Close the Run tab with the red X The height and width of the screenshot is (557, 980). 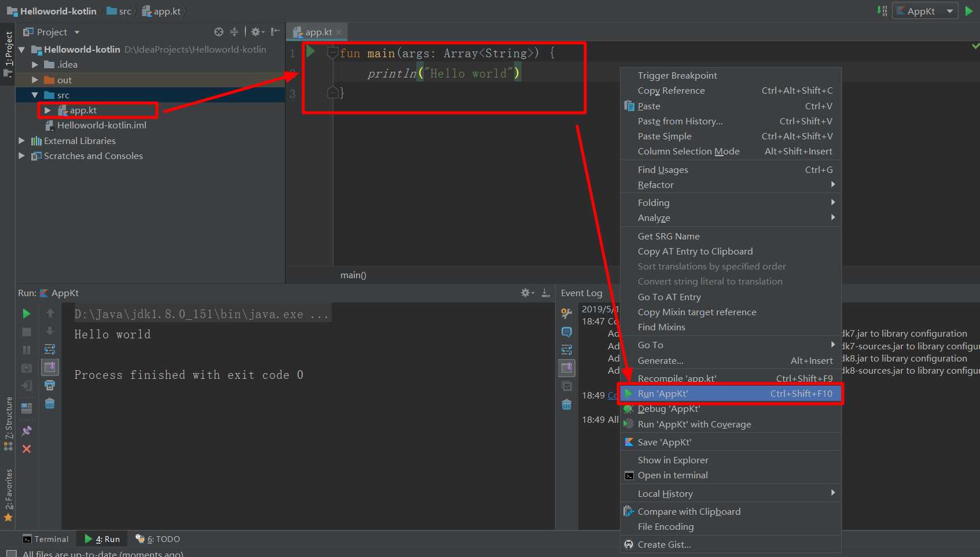[27, 449]
